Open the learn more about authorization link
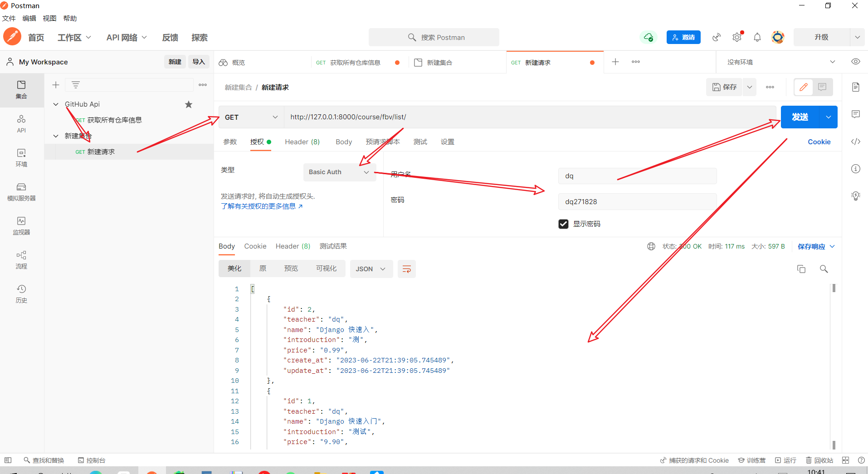 point(262,206)
